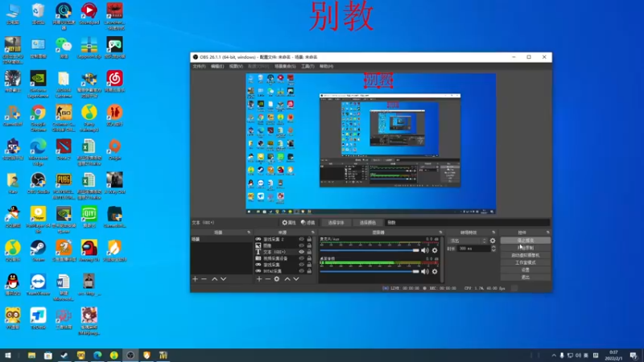
Task: Open transition settings gear next to 淡出
Action: tap(493, 241)
